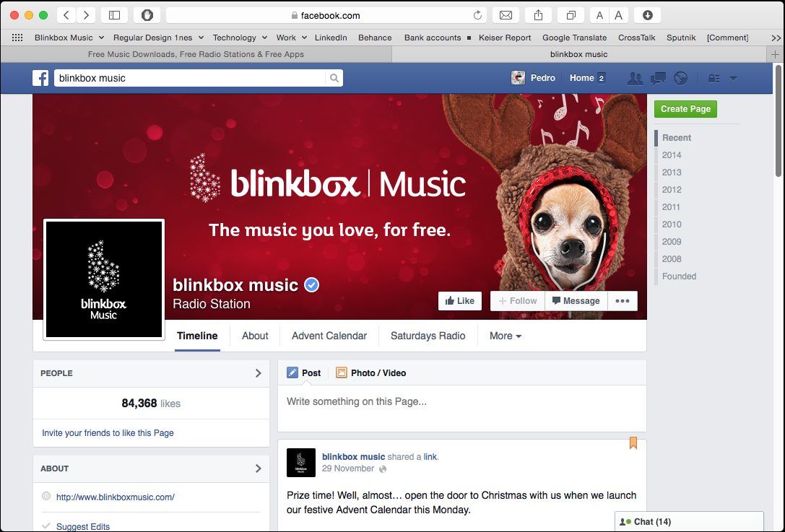The height and width of the screenshot is (532, 785).
Task: View Notifications via the globe icon
Action: tap(680, 77)
